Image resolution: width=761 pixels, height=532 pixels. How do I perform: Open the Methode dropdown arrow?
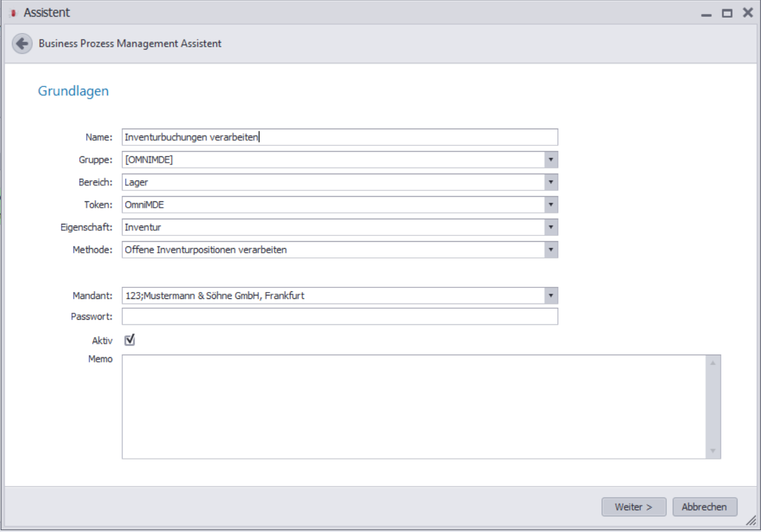coord(551,250)
